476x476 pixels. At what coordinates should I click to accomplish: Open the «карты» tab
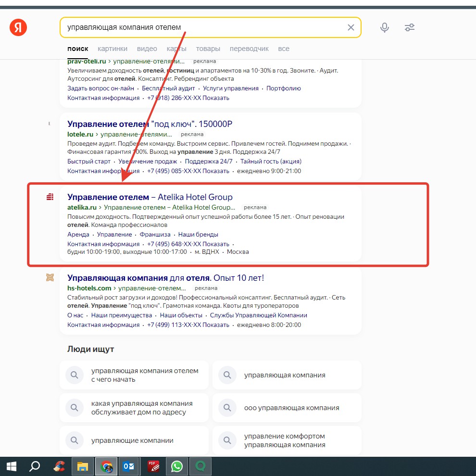(x=176, y=49)
